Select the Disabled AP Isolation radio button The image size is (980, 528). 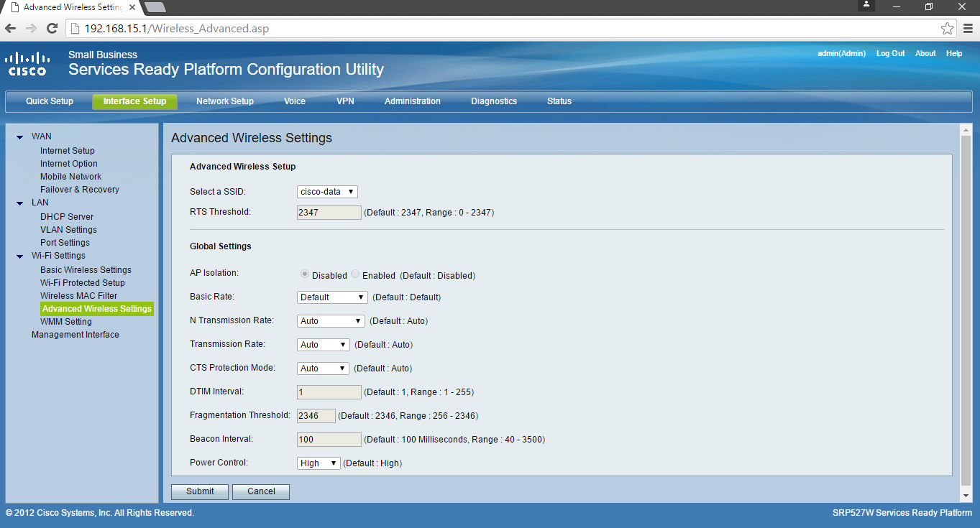pyautogui.click(x=305, y=274)
